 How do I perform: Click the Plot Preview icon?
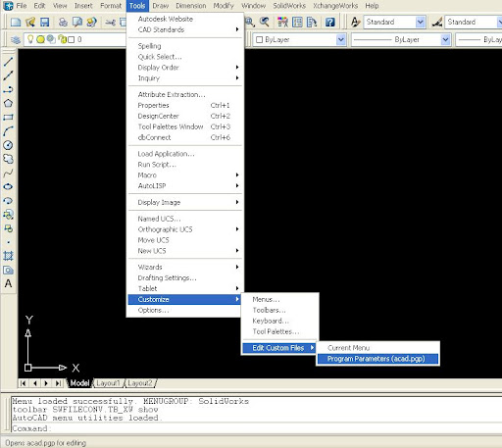(x=77, y=22)
